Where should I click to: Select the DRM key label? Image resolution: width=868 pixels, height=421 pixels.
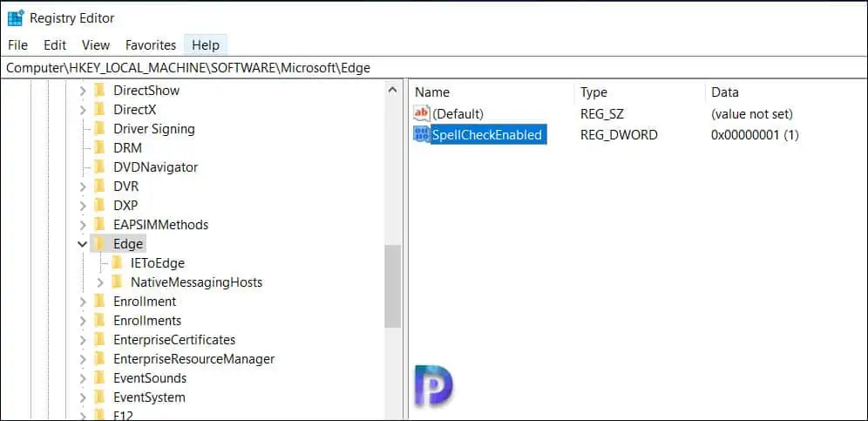coord(128,148)
